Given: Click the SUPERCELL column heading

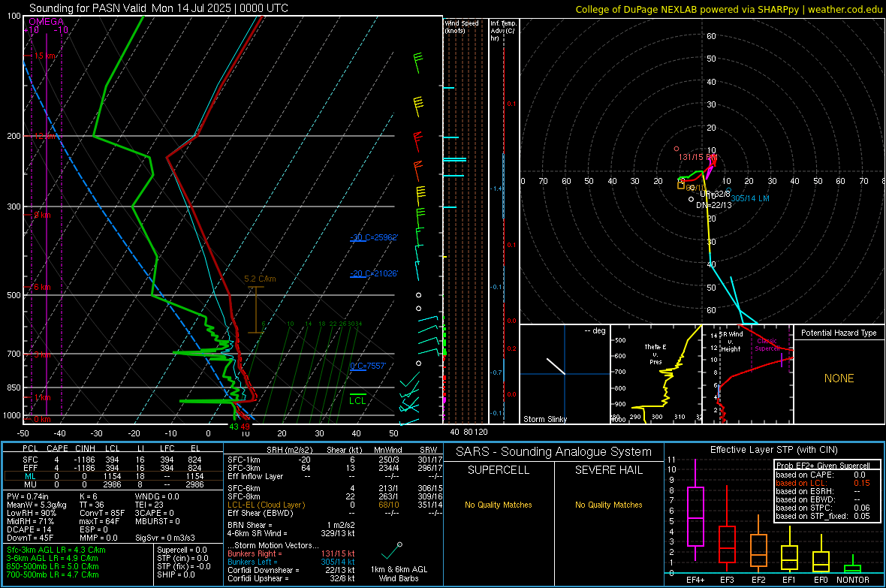Looking at the screenshot, I should point(499,470).
